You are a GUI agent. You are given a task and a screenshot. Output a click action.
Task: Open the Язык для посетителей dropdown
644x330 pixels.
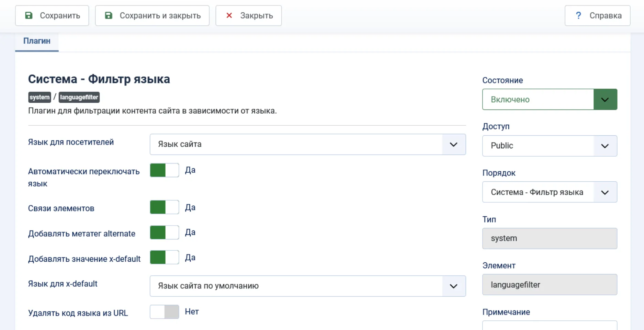(307, 144)
